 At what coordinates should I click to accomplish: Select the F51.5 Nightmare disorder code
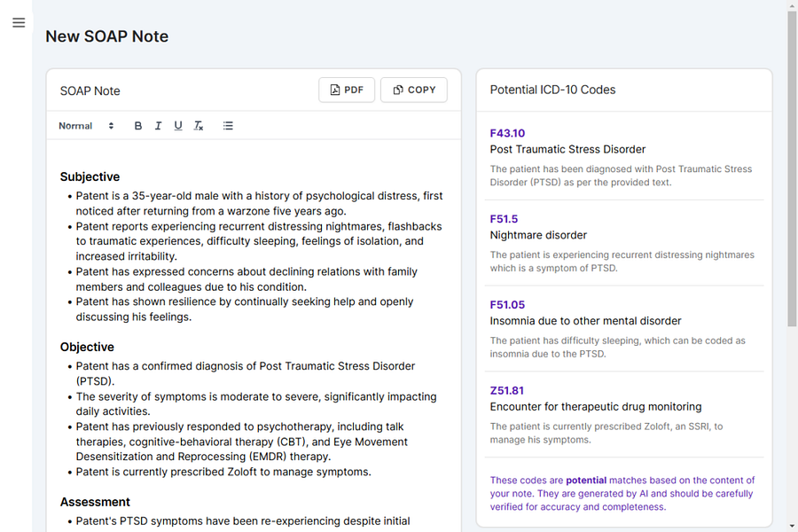[x=504, y=219]
